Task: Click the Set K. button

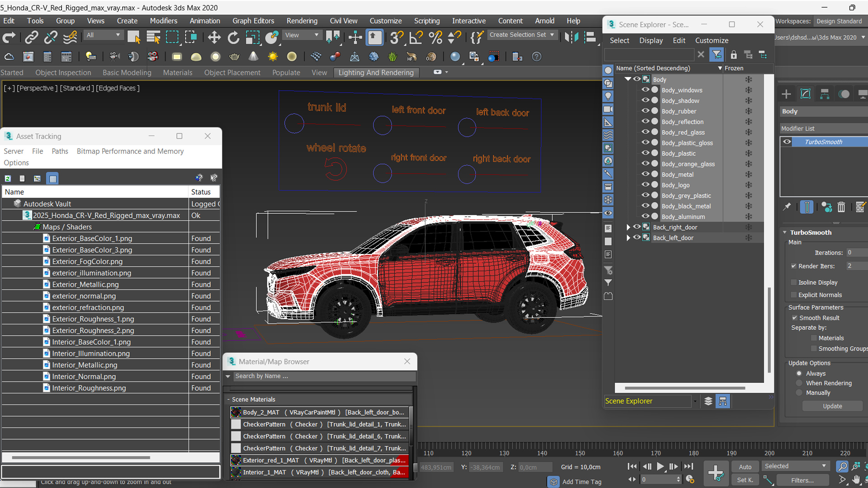Action: coord(745,480)
